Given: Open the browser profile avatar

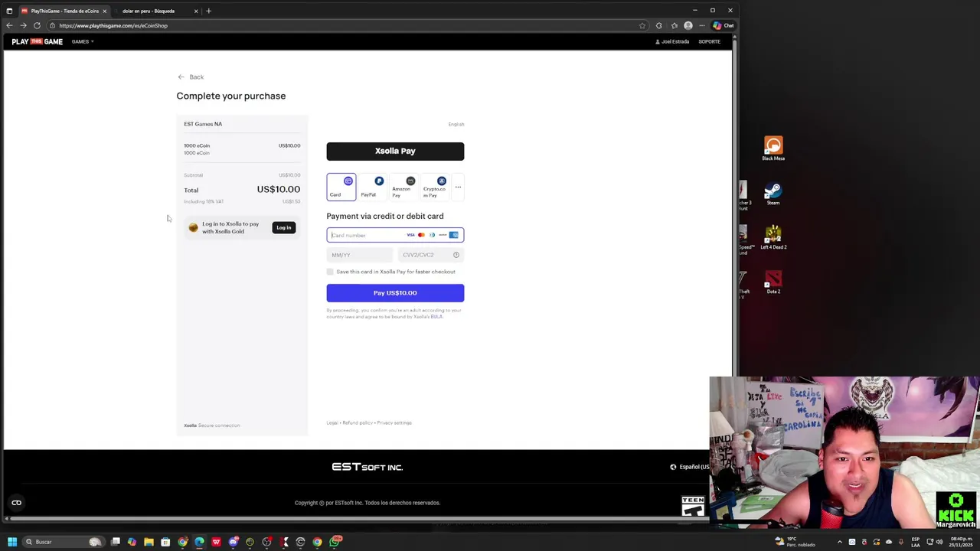Looking at the screenshot, I should tap(688, 25).
